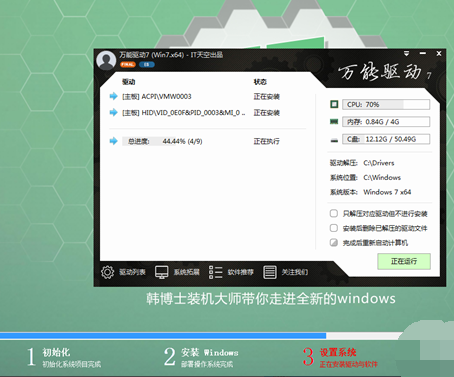Viewport: 454px width, 377px height.
Task: Open the title bar dropdown menu arrow
Action: coord(406,53)
